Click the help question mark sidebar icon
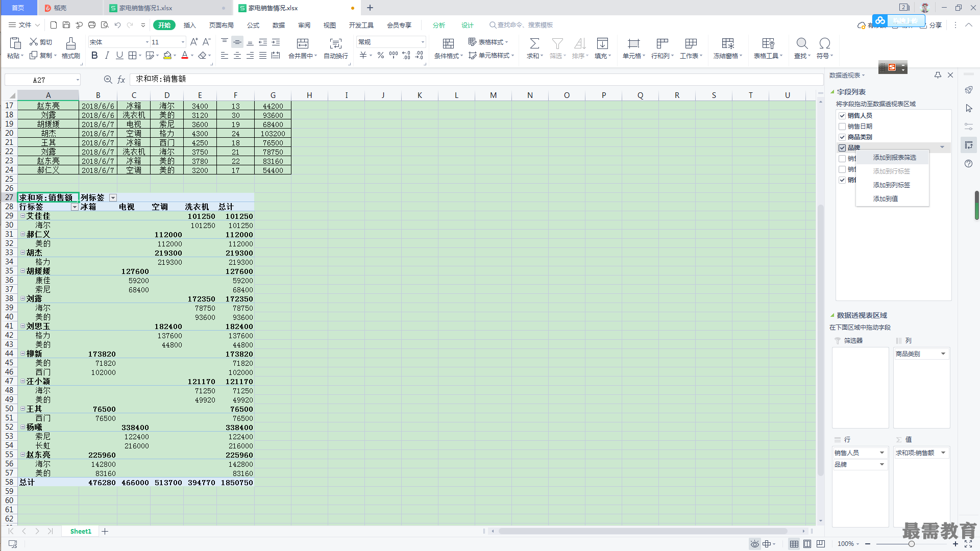Screen dimensions: 980x551 click(x=969, y=164)
